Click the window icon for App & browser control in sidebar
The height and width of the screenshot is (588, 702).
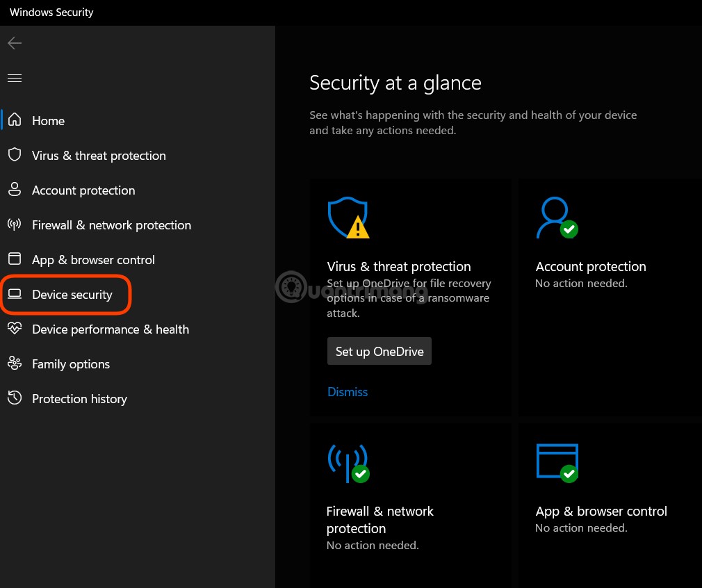coord(15,259)
